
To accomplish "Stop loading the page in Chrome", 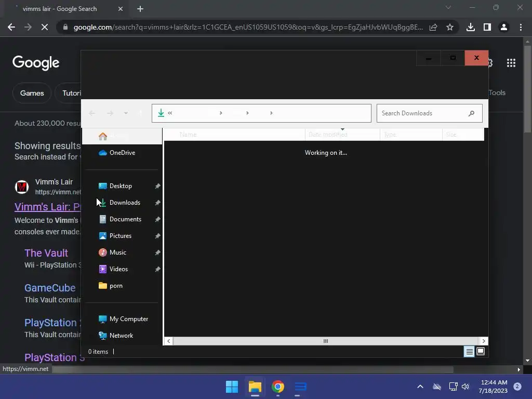I will point(45,27).
